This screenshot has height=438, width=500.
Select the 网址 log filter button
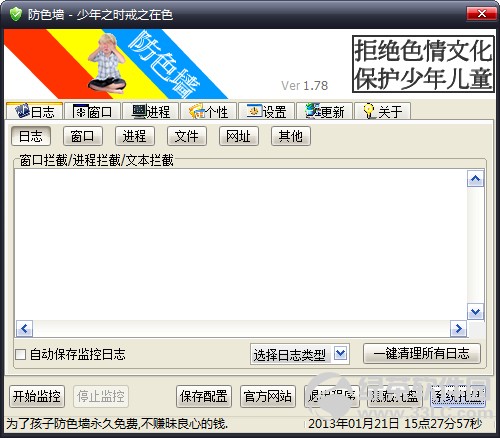tap(239, 136)
